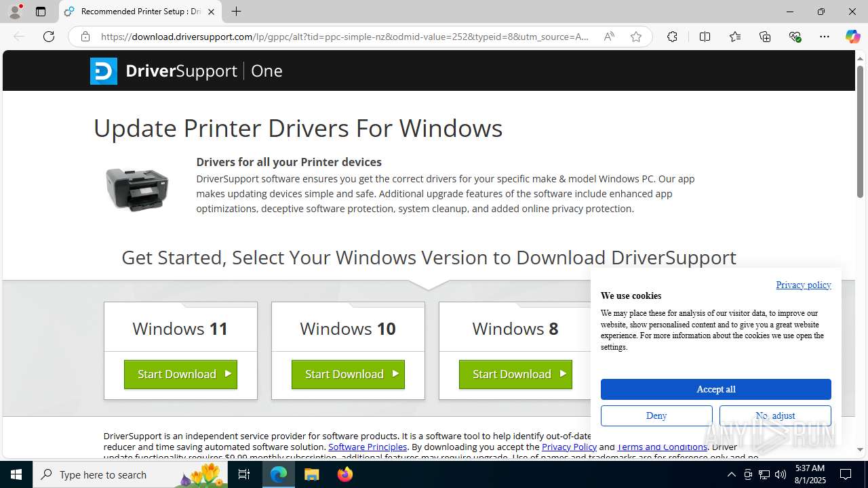Open Task View on the taskbar

245,474
